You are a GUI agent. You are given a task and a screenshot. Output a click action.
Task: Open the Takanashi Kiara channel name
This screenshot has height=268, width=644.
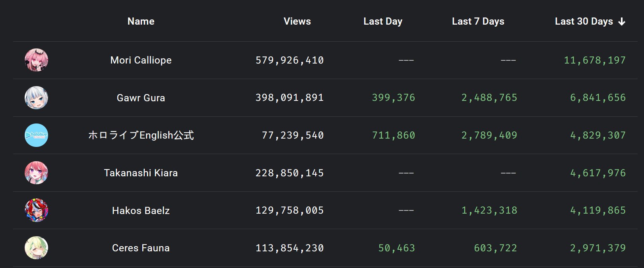click(141, 173)
